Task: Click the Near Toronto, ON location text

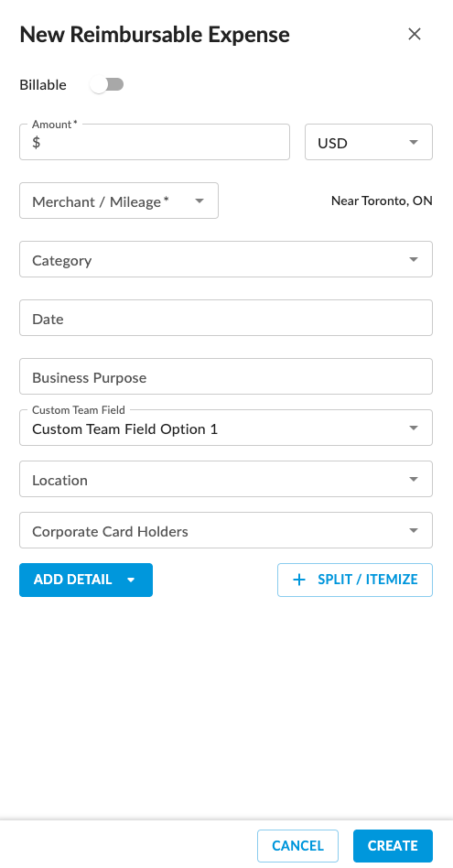Action: [382, 201]
